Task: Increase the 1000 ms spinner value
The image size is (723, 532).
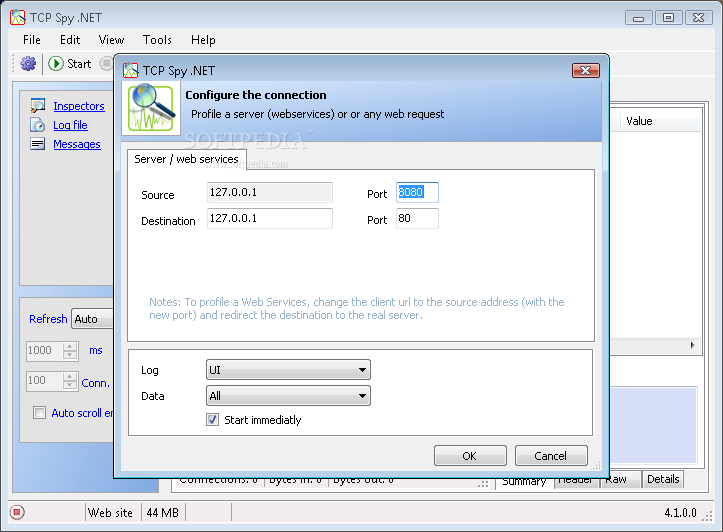Action: point(70,346)
